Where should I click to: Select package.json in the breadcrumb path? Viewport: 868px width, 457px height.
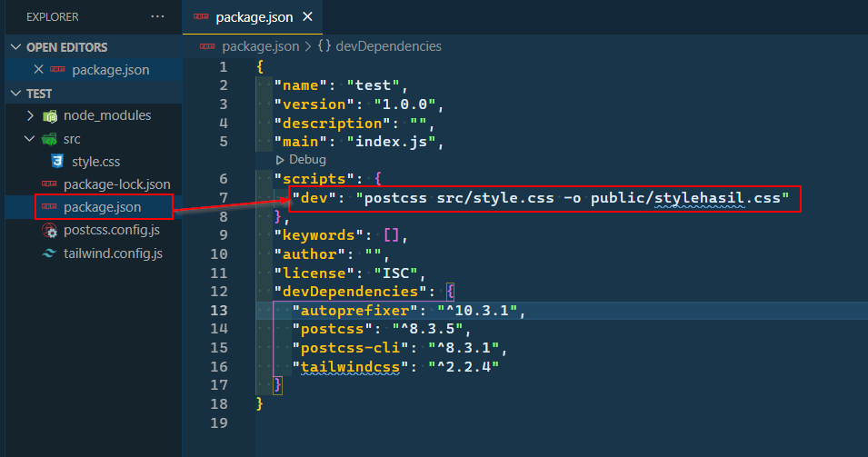[261, 45]
